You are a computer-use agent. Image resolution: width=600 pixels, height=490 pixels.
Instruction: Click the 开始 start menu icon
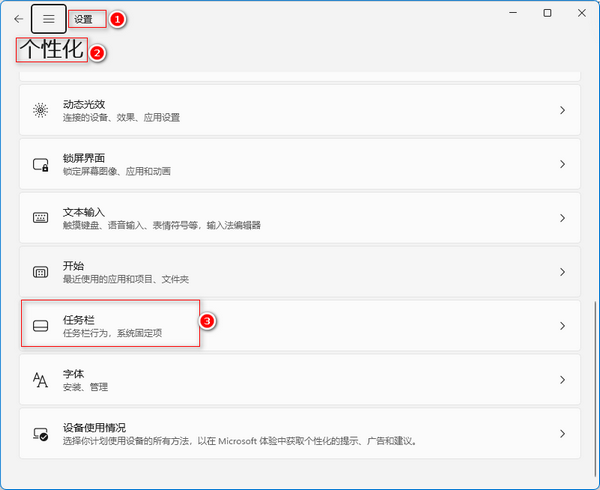pyautogui.click(x=41, y=272)
